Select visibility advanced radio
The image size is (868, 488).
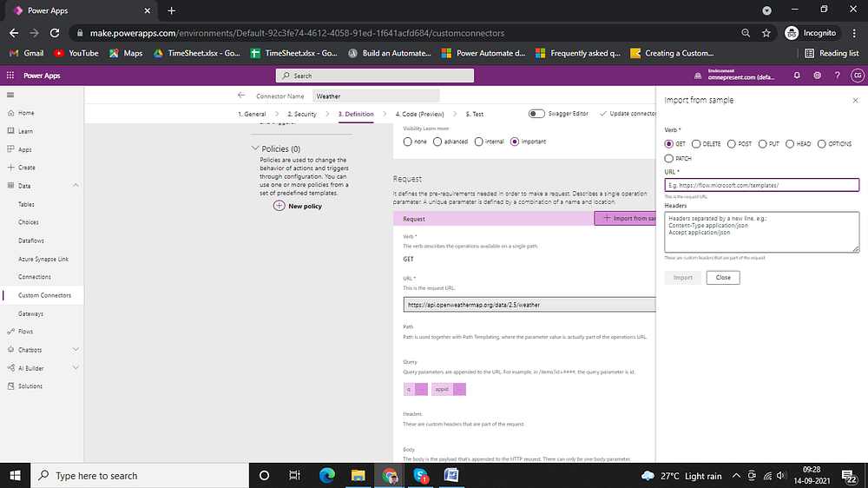pos(437,142)
